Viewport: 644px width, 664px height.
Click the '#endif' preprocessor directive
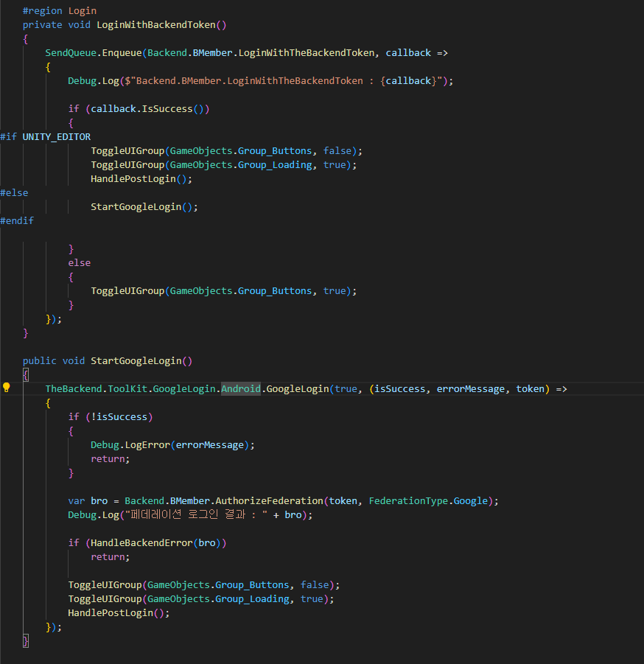pyautogui.click(x=17, y=220)
